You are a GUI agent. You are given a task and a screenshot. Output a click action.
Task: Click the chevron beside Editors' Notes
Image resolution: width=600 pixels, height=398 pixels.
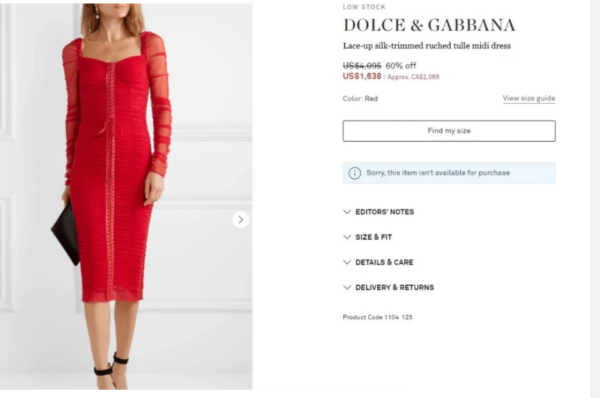(347, 212)
